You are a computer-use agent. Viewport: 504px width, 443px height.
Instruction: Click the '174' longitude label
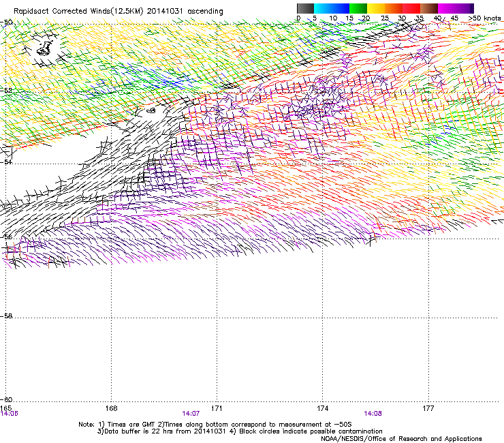pyautogui.click(x=322, y=408)
